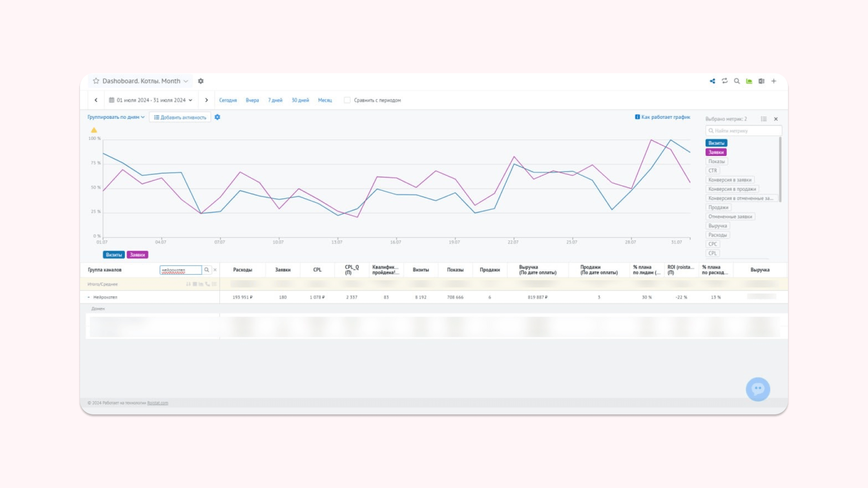
Task: Open the date range dropdown
Action: click(151, 100)
